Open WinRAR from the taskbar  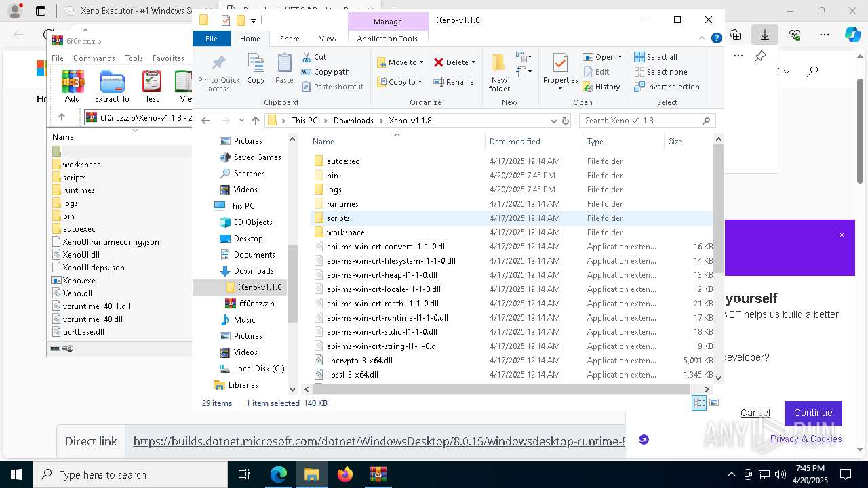pos(378,474)
